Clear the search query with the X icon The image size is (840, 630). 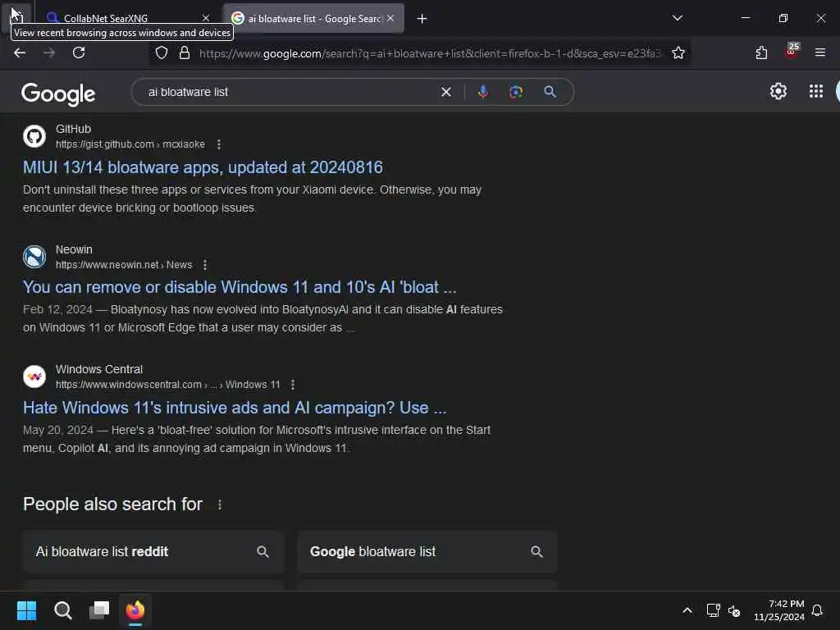point(445,92)
